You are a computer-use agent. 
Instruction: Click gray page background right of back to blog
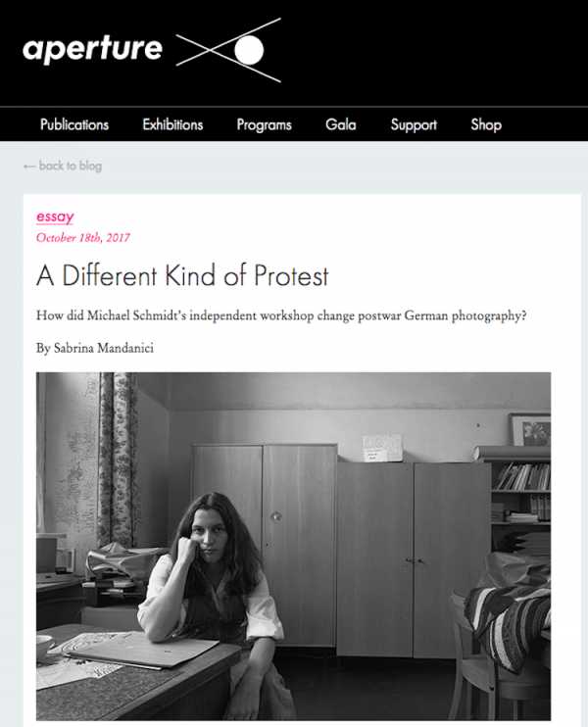tap(343, 167)
